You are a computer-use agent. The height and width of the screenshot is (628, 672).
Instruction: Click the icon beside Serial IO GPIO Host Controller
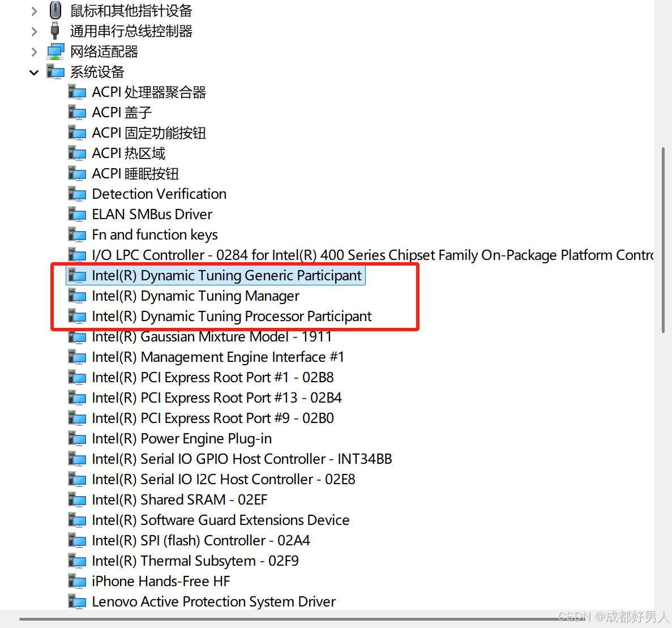[x=77, y=459]
